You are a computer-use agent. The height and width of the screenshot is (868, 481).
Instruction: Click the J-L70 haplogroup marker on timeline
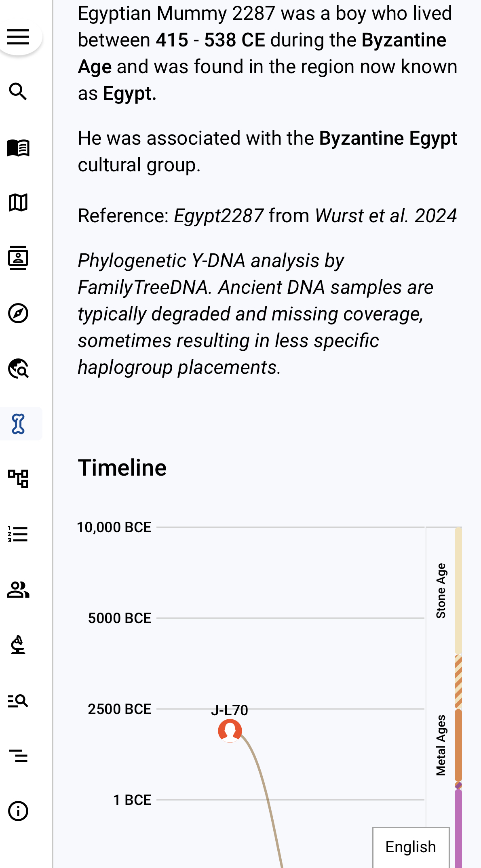pyautogui.click(x=230, y=731)
